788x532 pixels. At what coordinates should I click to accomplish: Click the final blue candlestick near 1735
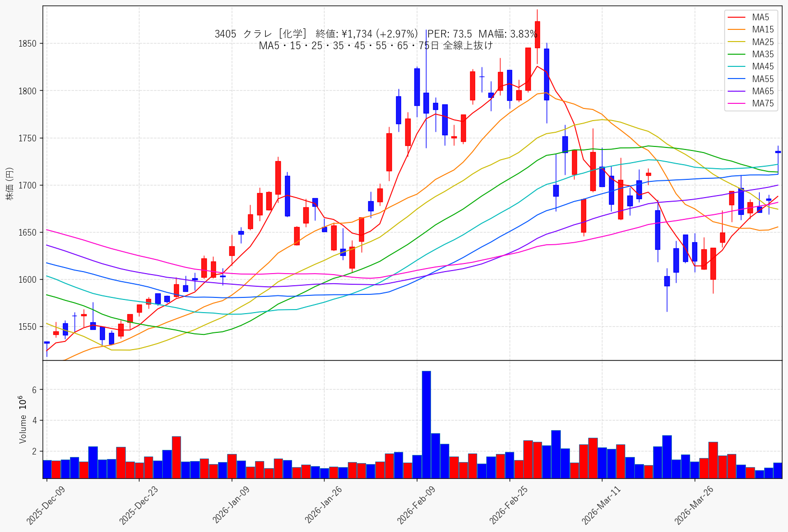click(x=778, y=152)
